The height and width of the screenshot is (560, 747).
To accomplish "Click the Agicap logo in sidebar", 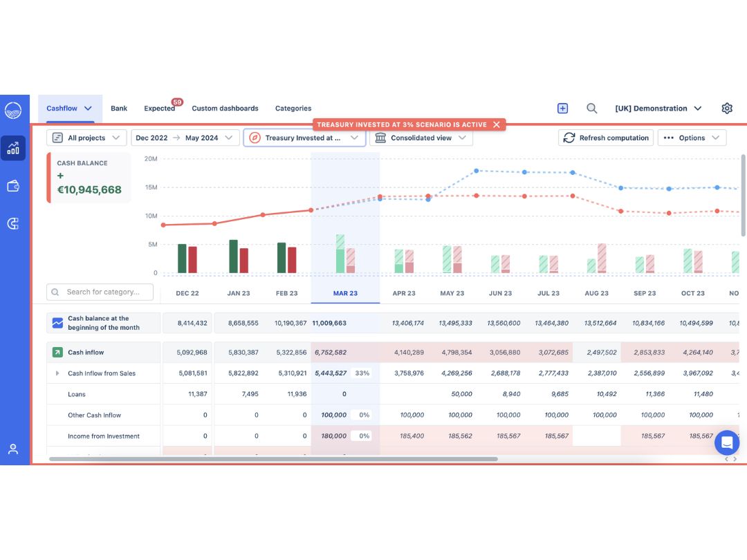I will 13,111.
